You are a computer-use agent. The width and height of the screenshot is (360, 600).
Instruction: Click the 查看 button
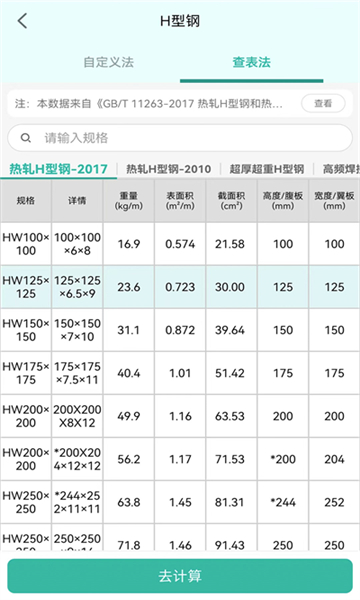click(x=323, y=103)
